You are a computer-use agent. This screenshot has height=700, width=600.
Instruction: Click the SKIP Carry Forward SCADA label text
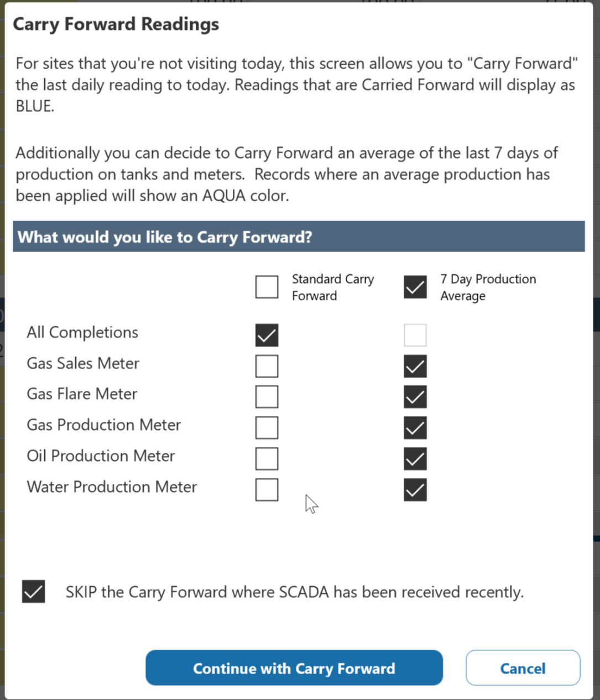tap(294, 592)
